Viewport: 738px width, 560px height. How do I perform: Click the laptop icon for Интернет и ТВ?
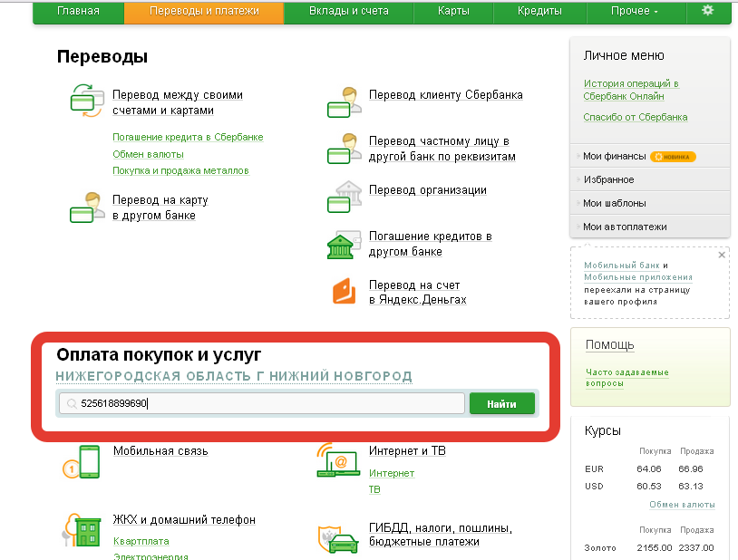click(338, 459)
